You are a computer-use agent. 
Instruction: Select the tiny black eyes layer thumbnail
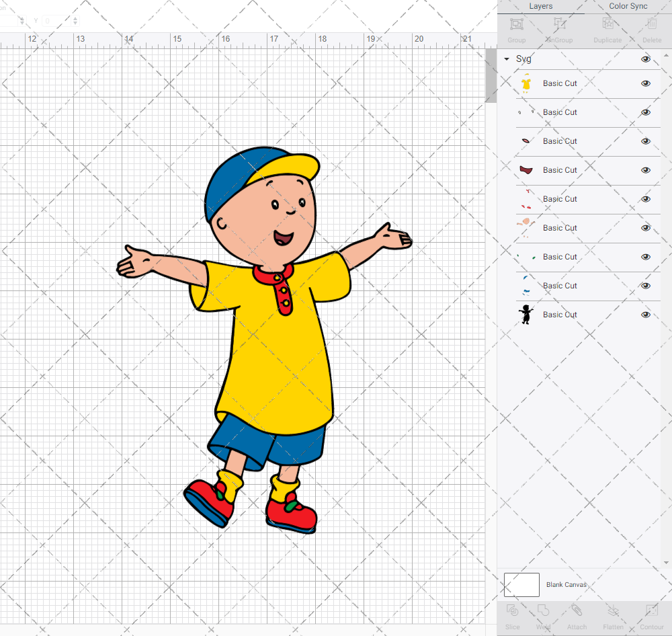click(526, 112)
